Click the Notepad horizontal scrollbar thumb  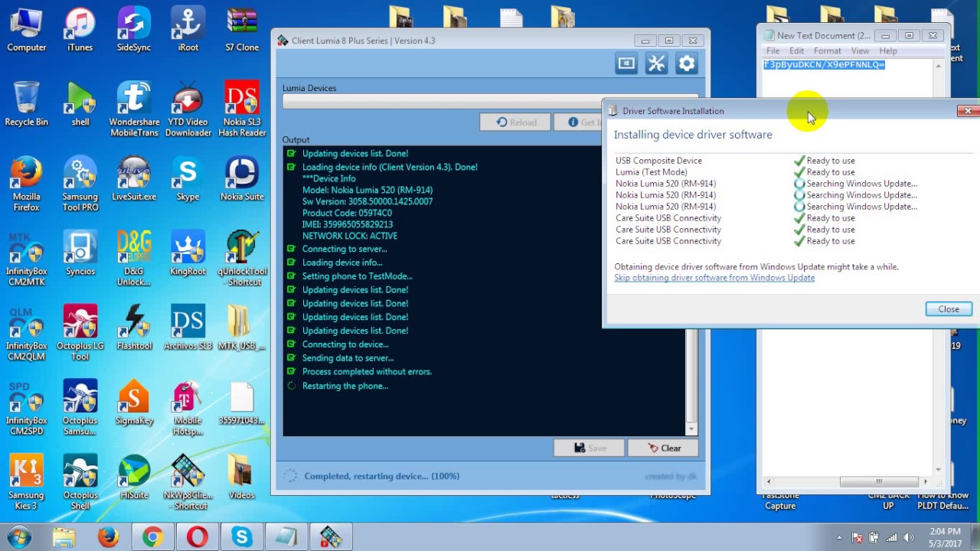pyautogui.click(x=879, y=481)
